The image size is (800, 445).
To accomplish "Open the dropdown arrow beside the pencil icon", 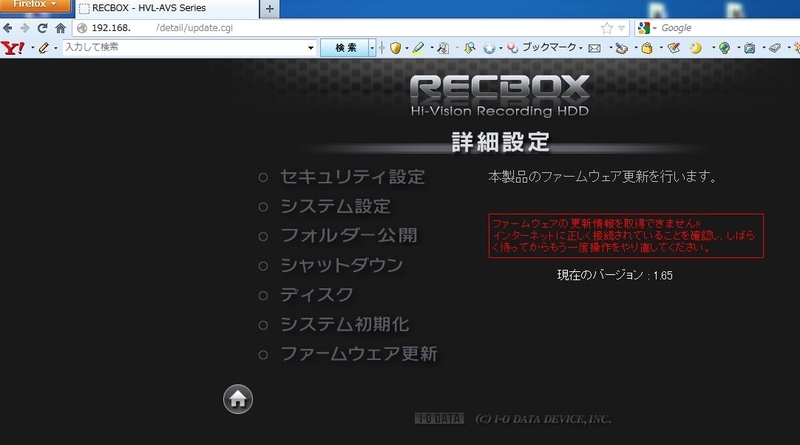I will tap(55, 48).
